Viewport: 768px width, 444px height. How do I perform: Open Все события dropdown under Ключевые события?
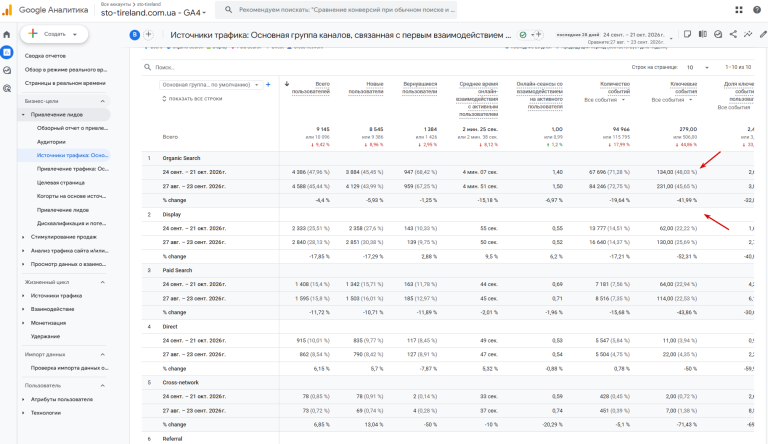[672, 100]
